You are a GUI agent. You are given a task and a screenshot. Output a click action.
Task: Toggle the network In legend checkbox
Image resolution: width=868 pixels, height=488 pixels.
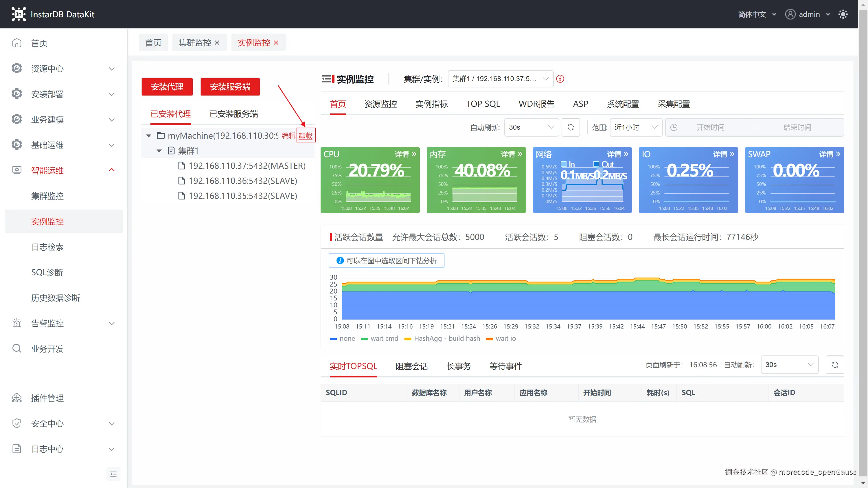click(x=563, y=164)
